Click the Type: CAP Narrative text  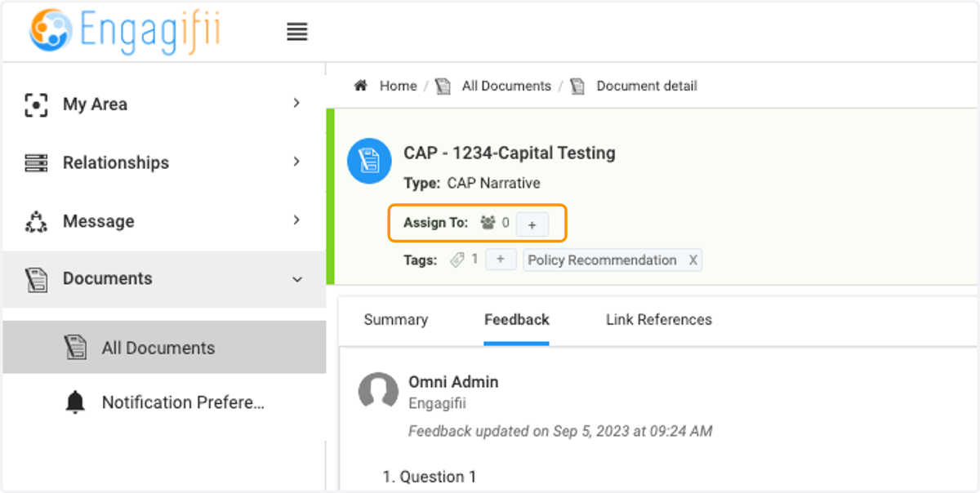tap(472, 184)
